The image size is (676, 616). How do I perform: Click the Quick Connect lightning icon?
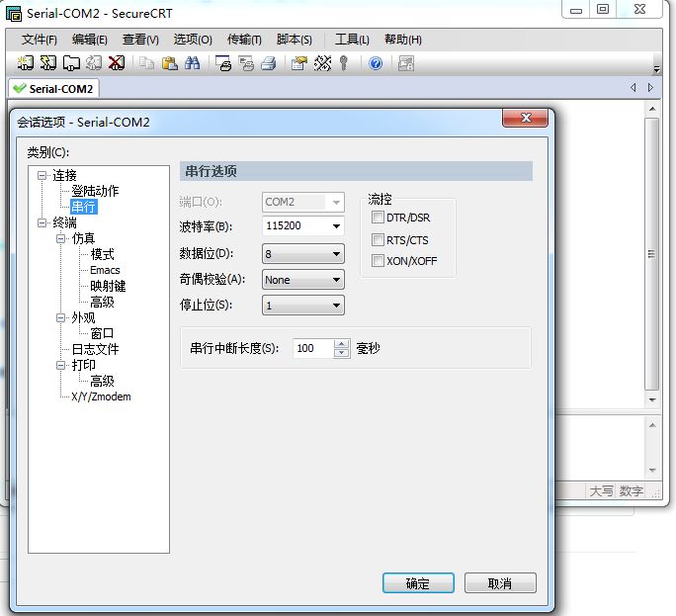48,63
